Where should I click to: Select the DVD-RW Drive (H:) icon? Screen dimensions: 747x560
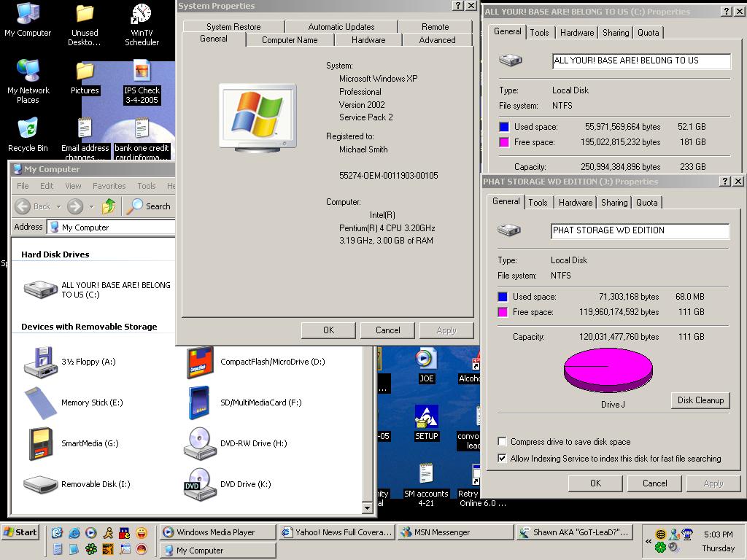(x=200, y=444)
